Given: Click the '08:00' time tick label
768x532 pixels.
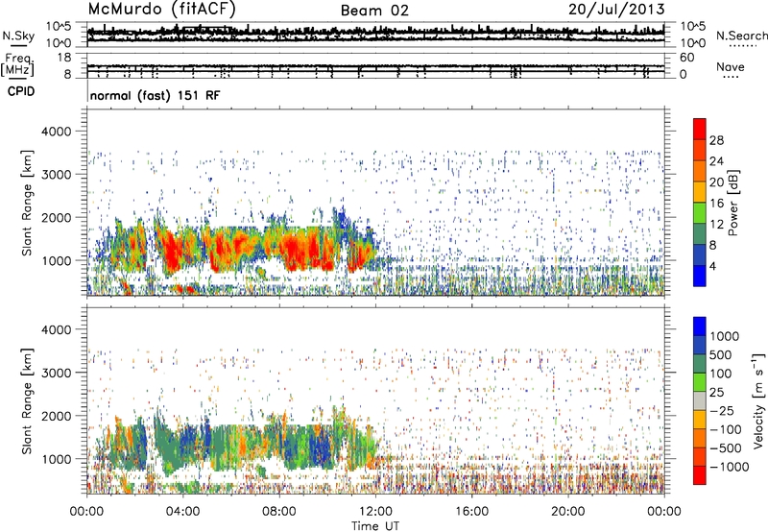Looking at the screenshot, I should [x=278, y=512].
